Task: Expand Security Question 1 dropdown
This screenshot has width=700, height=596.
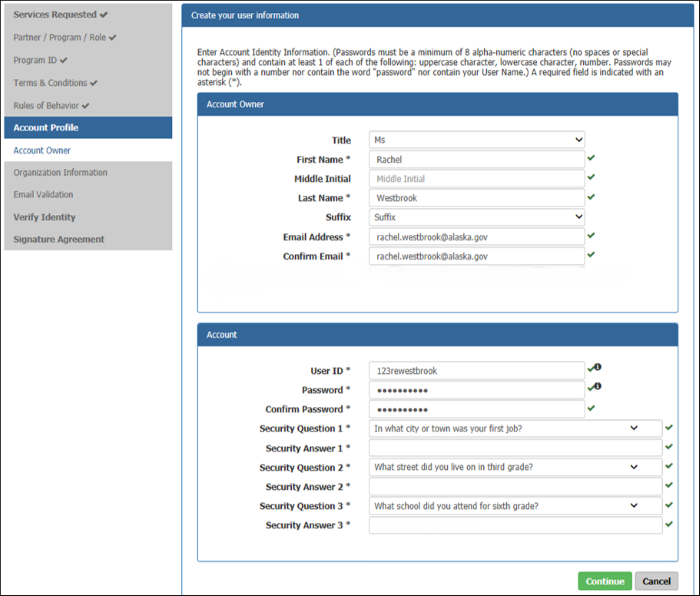Action: (x=515, y=428)
